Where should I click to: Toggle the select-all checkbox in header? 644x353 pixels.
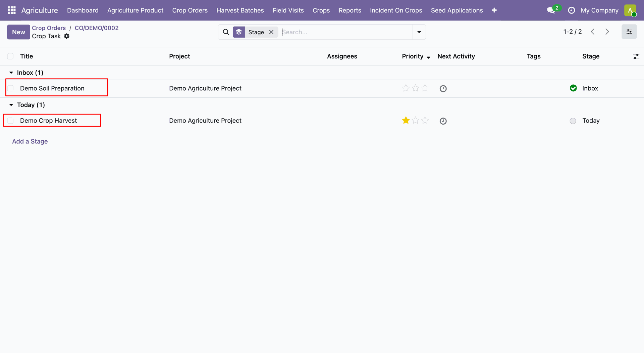point(10,56)
